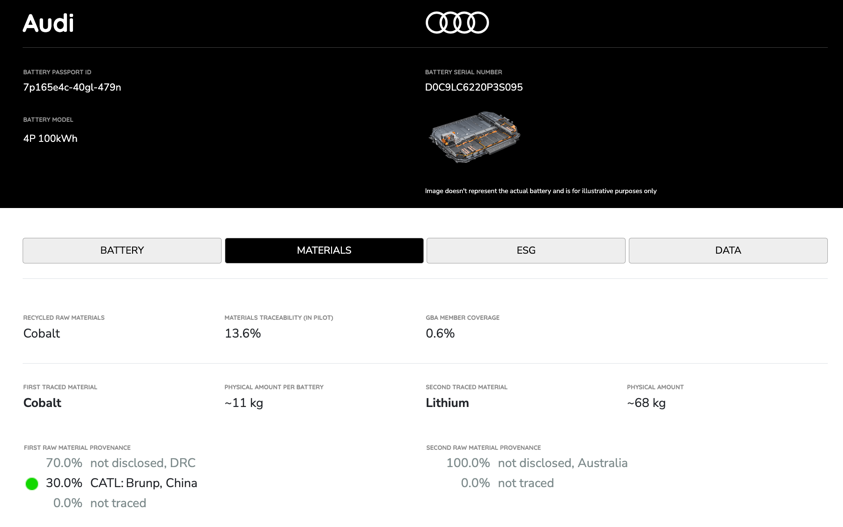The width and height of the screenshot is (843, 527).
Task: Click the 'not disclosed, DRC' provenance entry
Action: click(142, 463)
